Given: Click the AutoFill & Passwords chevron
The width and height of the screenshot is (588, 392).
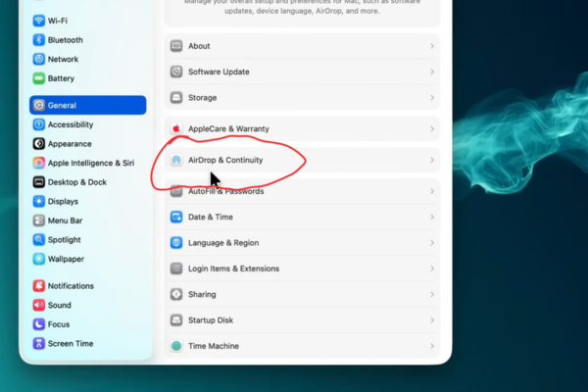Looking at the screenshot, I should click(x=432, y=191).
